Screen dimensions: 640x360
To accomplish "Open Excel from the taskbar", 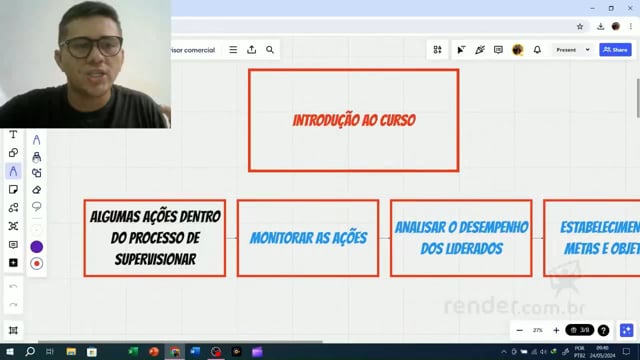I will click(x=133, y=352).
